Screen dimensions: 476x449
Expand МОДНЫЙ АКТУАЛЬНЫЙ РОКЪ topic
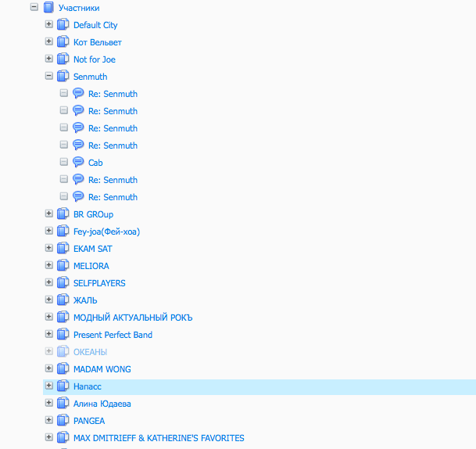49,317
